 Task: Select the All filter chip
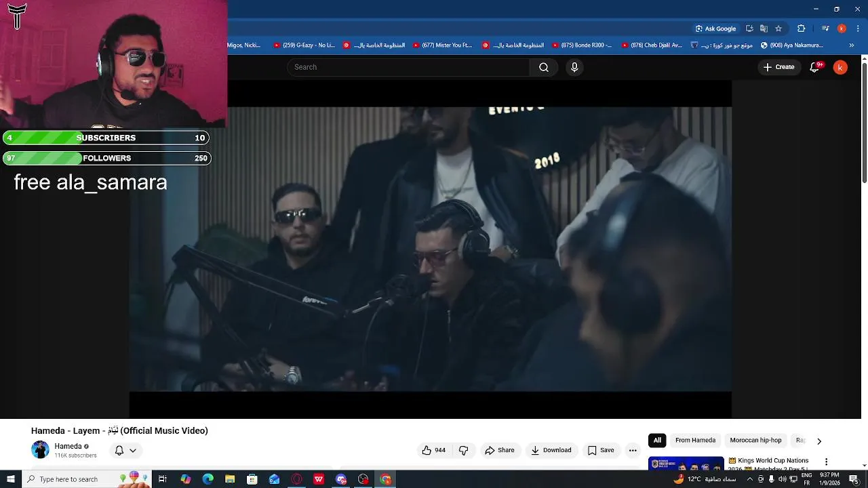point(657,441)
